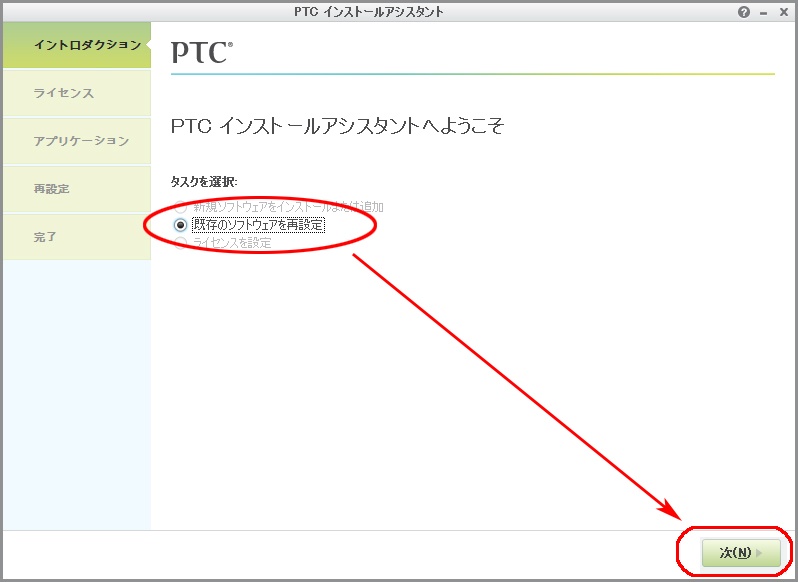Click the PTC インストールアシスタント title bar text
Viewport: 798px width, 582px height.
[x=369, y=12]
